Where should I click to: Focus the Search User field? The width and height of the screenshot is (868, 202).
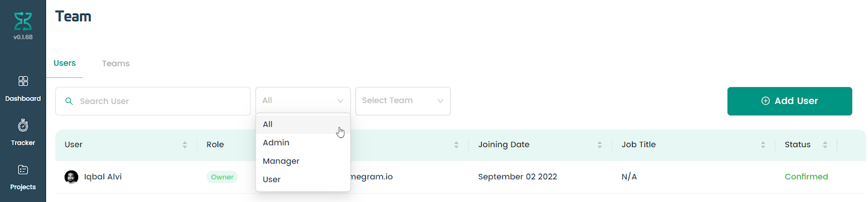153,101
